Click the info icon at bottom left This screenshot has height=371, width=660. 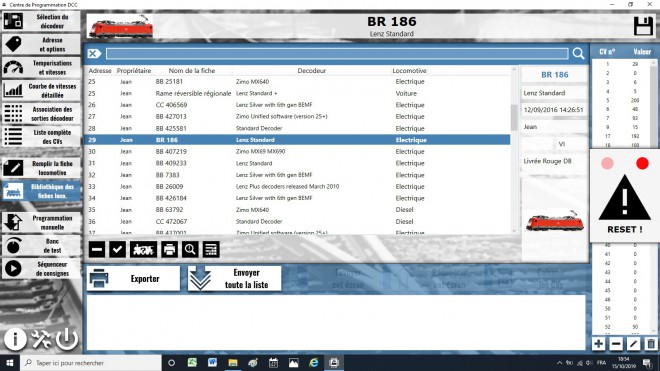(x=15, y=339)
